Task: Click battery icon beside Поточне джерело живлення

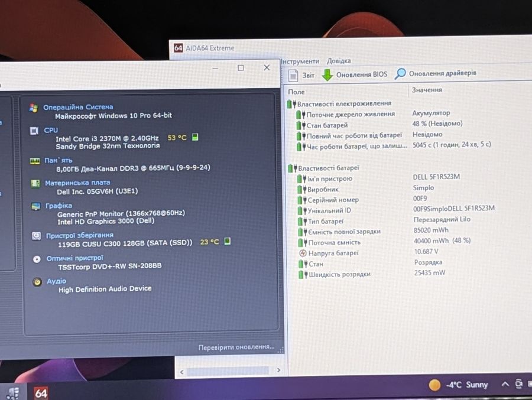Action: pos(301,115)
